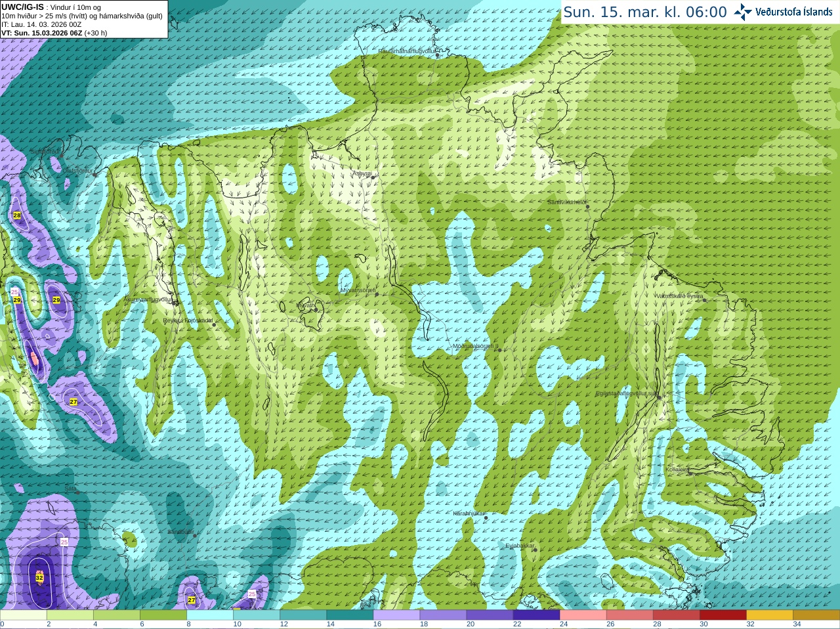The image size is (840, 629).
Task: Pick the 10–12 m/s light teal swatch
Action: coord(257,615)
